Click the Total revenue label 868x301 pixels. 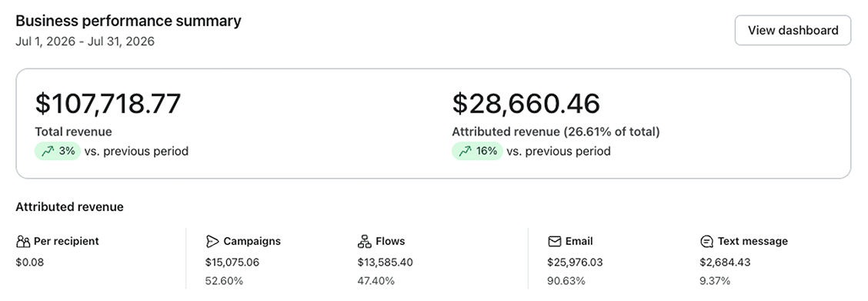[x=74, y=132]
